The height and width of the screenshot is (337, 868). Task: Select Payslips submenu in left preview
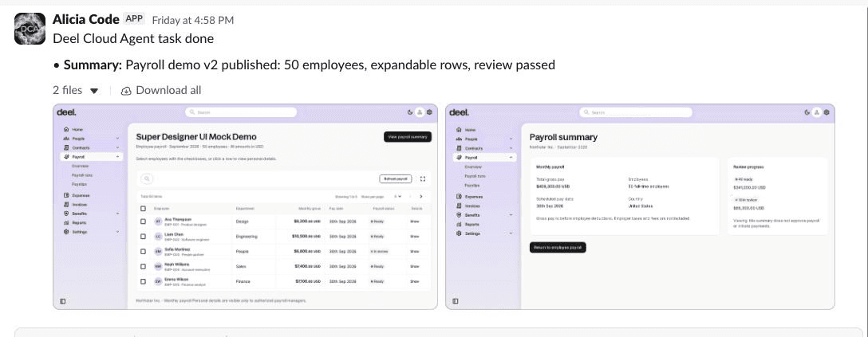[x=79, y=184]
